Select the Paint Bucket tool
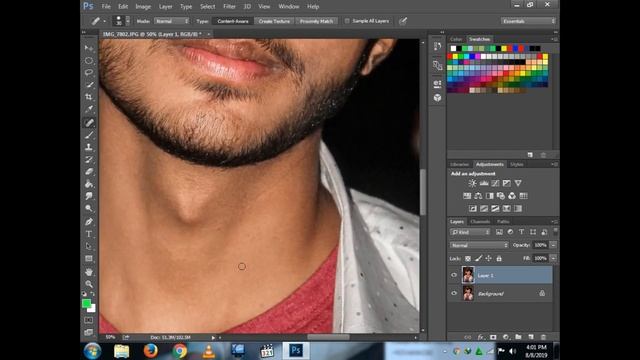This screenshot has height=360, width=640. click(x=89, y=184)
